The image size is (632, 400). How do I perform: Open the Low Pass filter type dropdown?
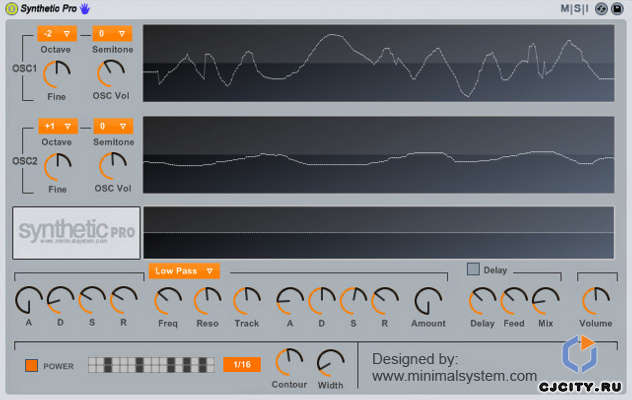(184, 271)
